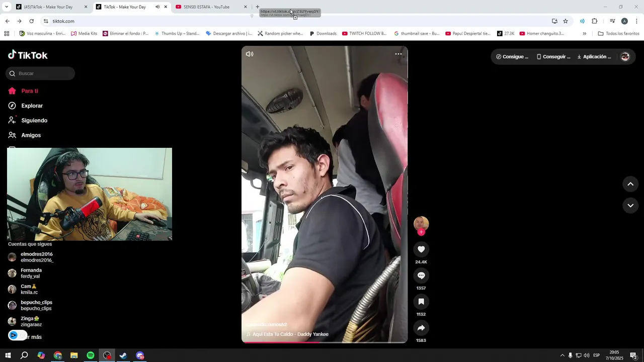The height and width of the screenshot is (362, 644).
Task: Share the video with the arrow icon
Action: point(421,328)
